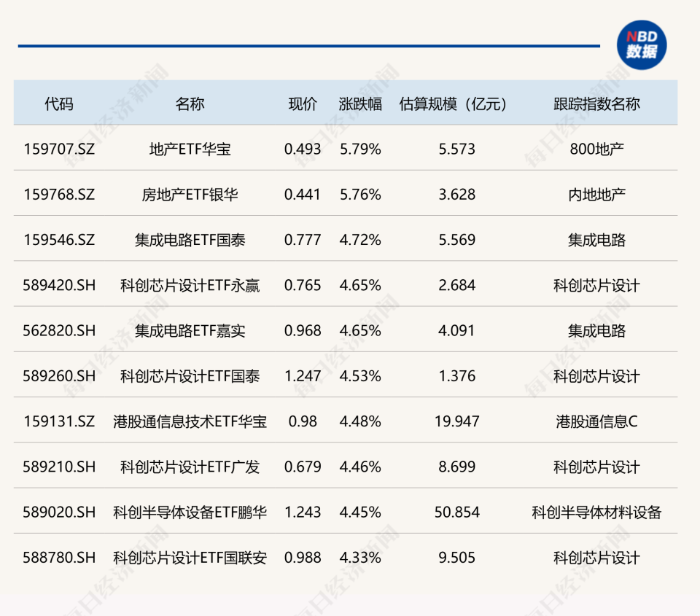700x616 pixels.
Task: Select code 589420.SH
Action: pyautogui.click(x=59, y=285)
